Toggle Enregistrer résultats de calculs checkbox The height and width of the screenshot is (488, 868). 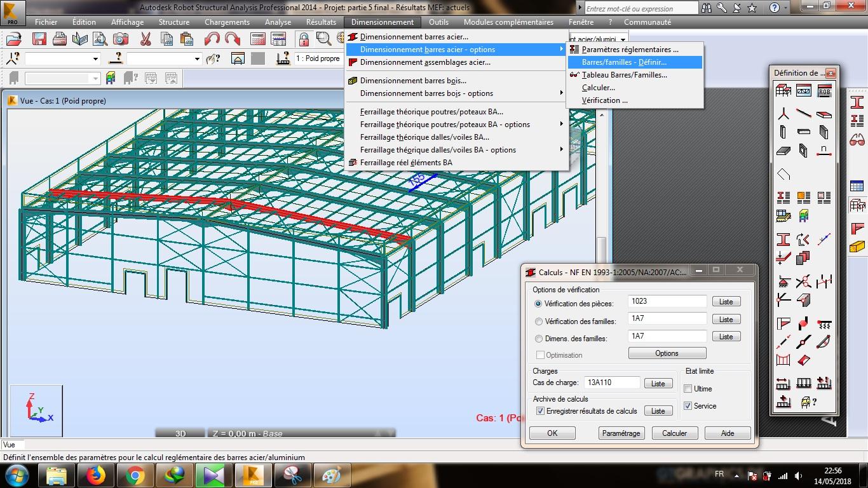pyautogui.click(x=541, y=411)
